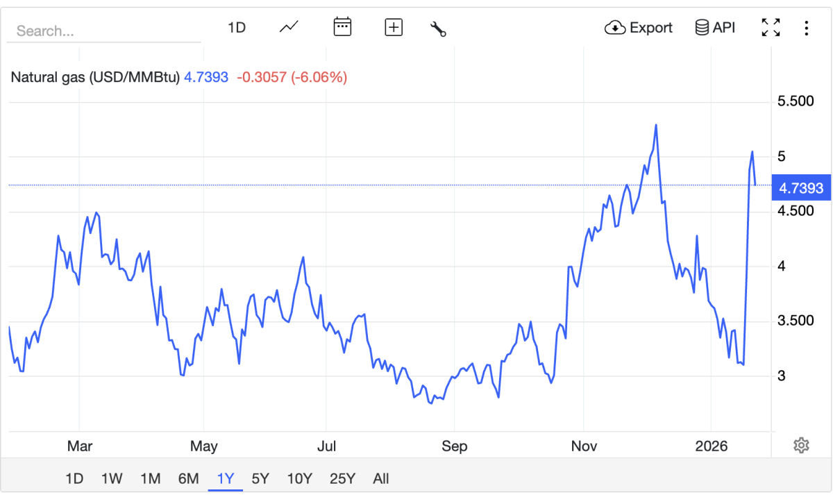Click the plus icon to add comparison
This screenshot has width=833, height=504.
[394, 28]
